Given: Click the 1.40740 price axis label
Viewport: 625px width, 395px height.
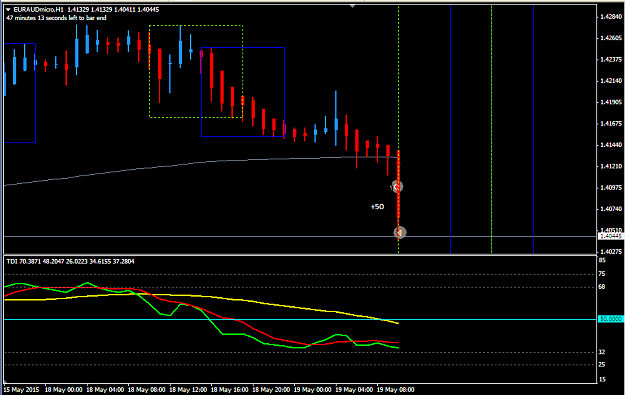Looking at the screenshot, I should (611, 209).
